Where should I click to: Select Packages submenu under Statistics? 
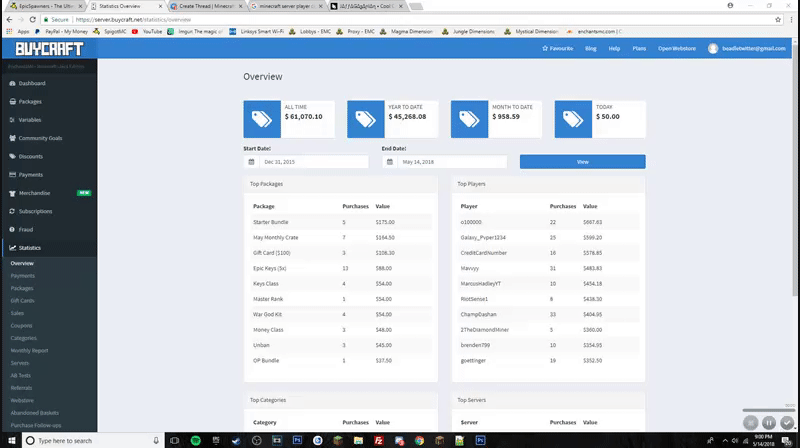pyautogui.click(x=22, y=288)
